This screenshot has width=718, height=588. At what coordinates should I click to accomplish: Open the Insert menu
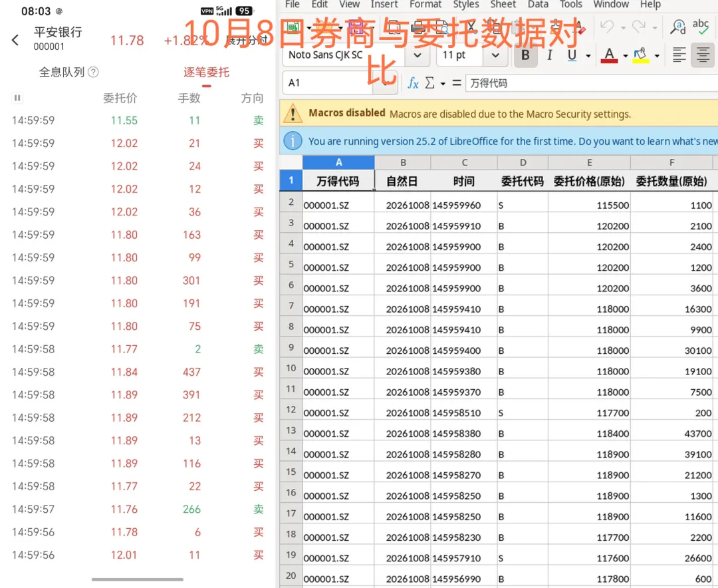coord(384,5)
